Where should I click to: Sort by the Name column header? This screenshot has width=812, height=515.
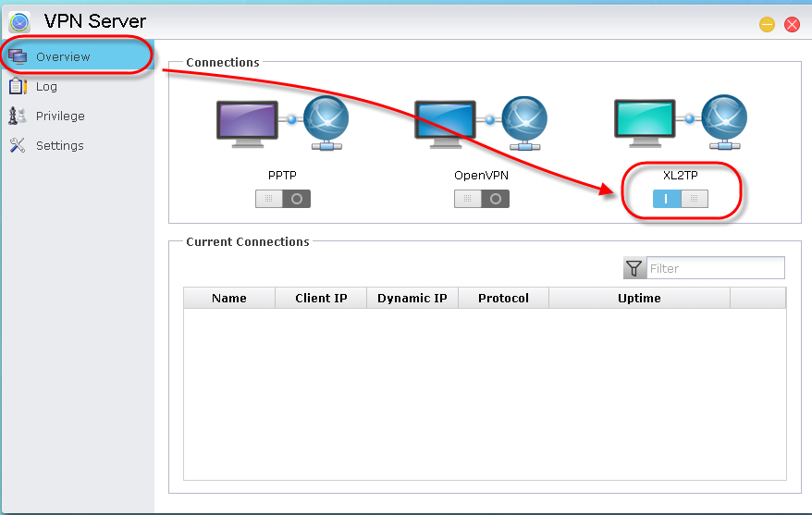(x=228, y=298)
